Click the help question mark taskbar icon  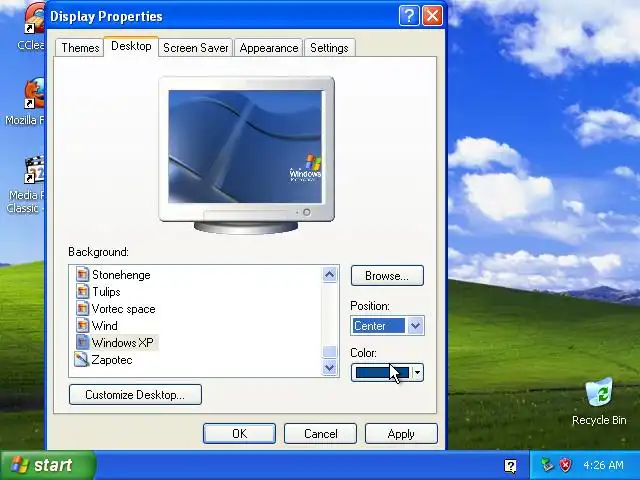(x=510, y=466)
